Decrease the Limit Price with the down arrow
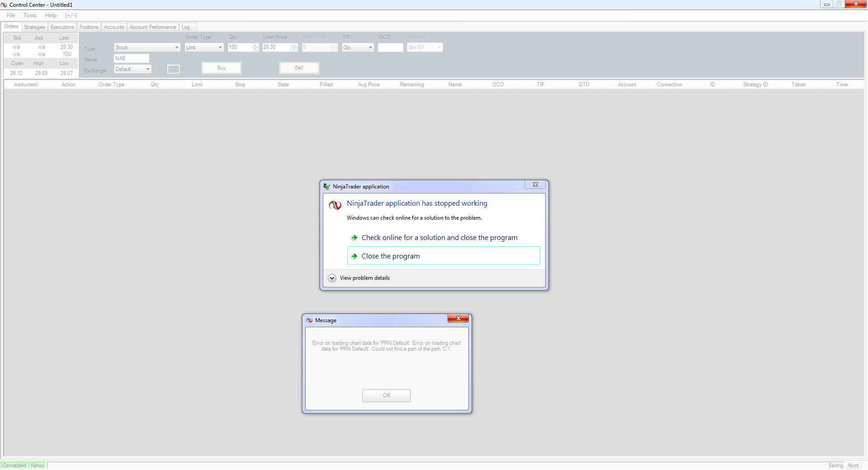 point(295,49)
